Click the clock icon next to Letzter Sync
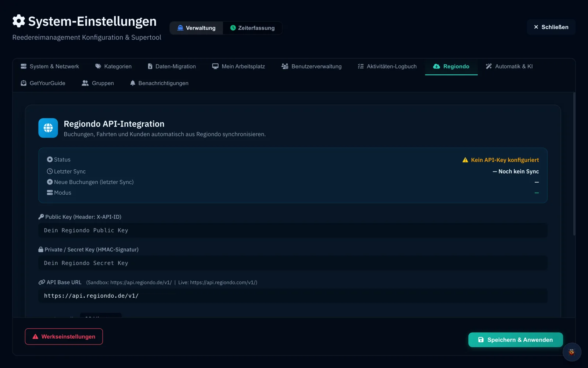Image resolution: width=588 pixels, height=368 pixels. point(50,171)
